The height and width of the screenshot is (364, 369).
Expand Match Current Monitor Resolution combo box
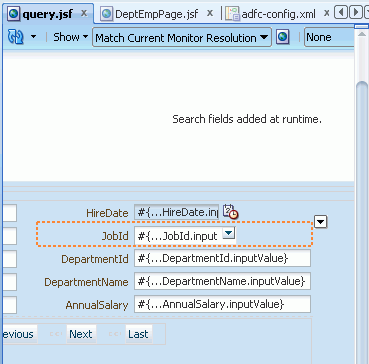pos(182,37)
